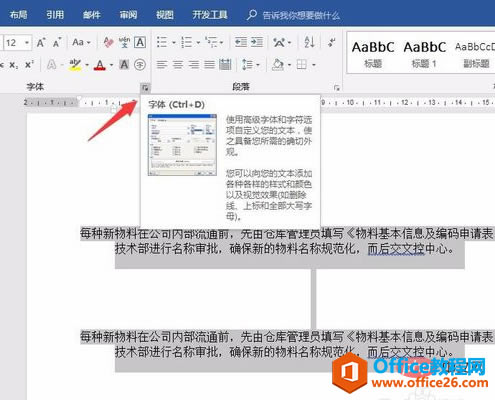
Task: Apply multilevel list formatting
Action: [x=211, y=42]
